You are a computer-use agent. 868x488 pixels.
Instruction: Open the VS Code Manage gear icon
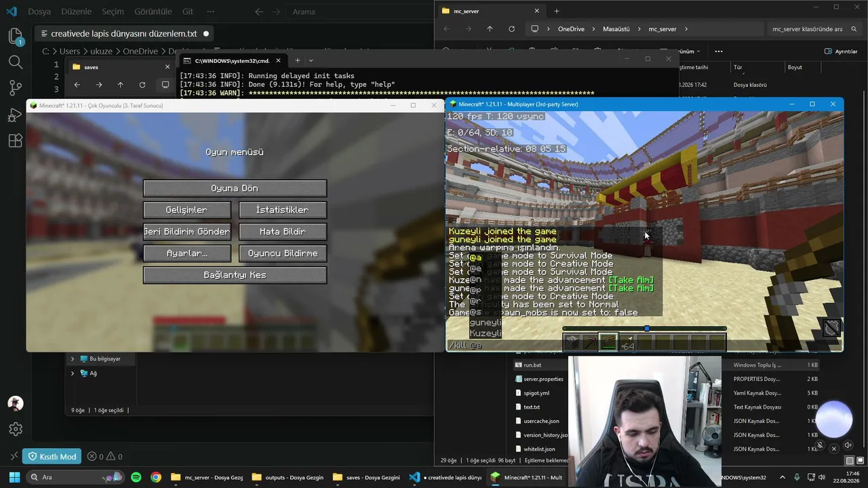click(x=15, y=429)
